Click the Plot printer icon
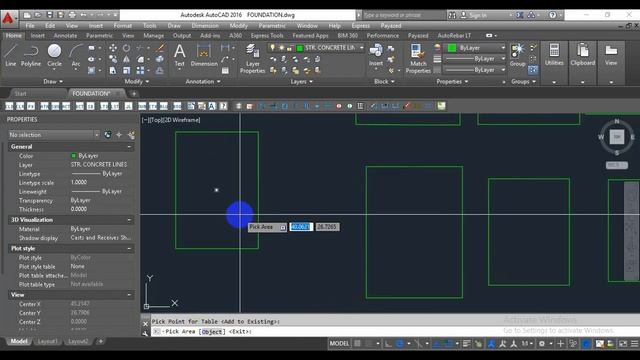The width and height of the screenshot is (640, 360). (x=72, y=15)
